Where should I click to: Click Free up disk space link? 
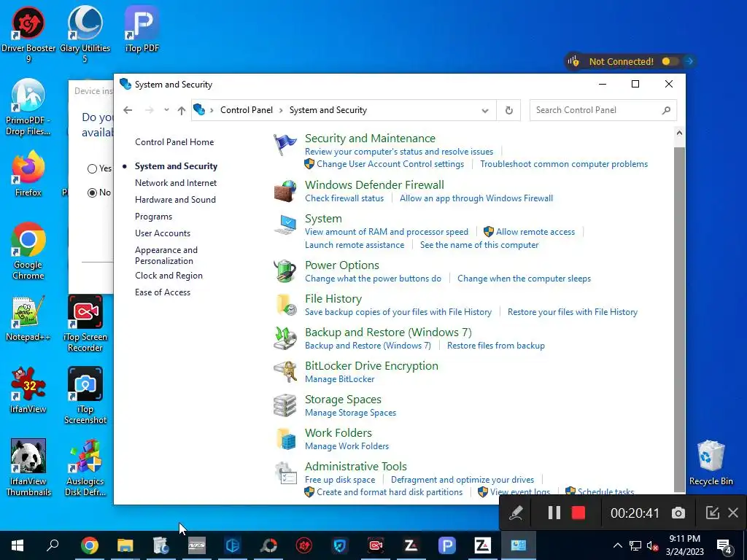(340, 480)
